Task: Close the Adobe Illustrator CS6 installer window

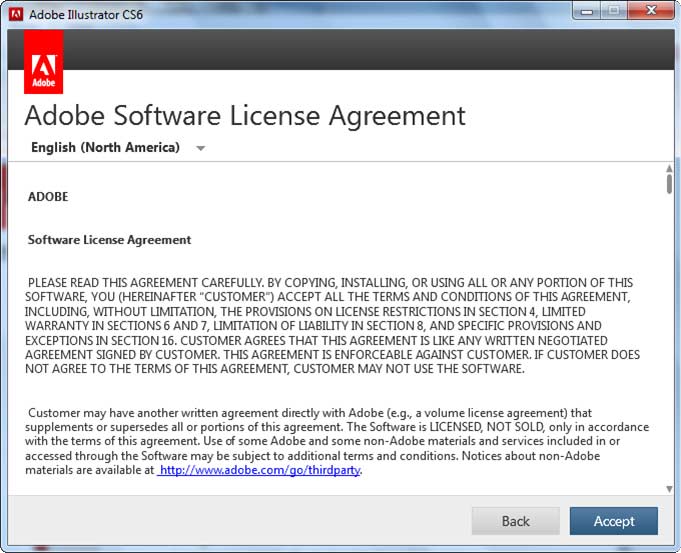Action: 651,10
